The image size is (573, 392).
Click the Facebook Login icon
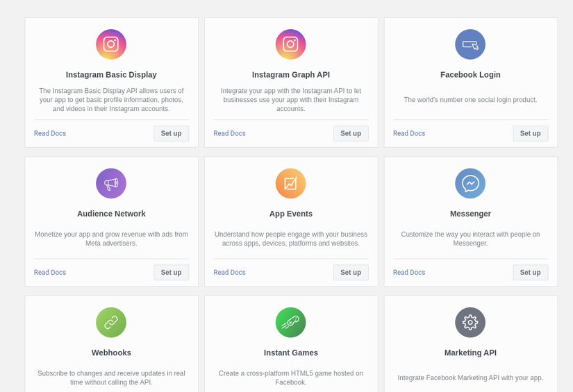pyautogui.click(x=470, y=44)
